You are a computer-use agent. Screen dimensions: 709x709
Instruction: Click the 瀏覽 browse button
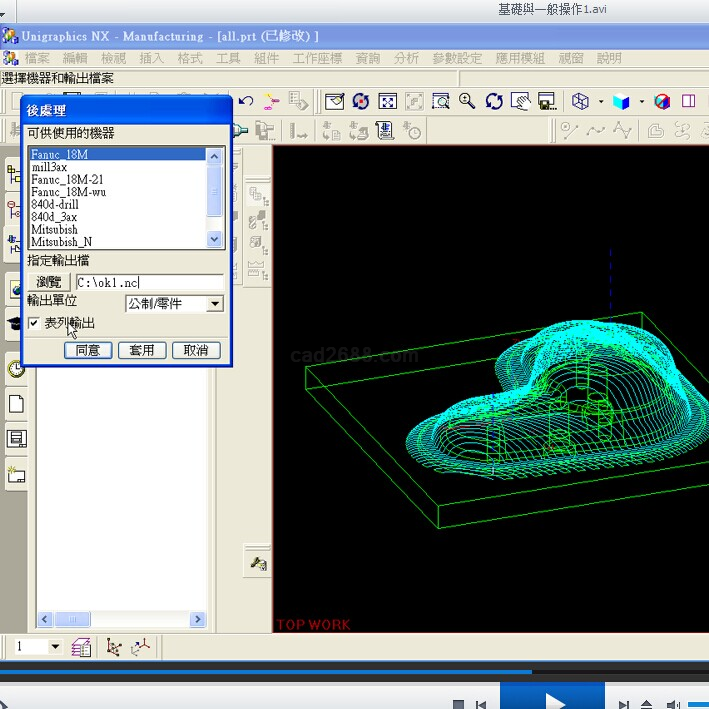49,283
